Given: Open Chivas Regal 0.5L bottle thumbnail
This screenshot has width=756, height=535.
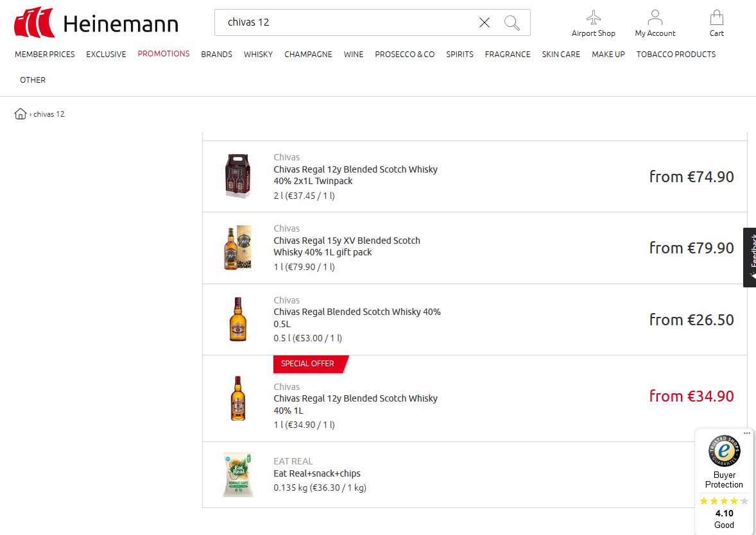Looking at the screenshot, I should pyautogui.click(x=237, y=319).
